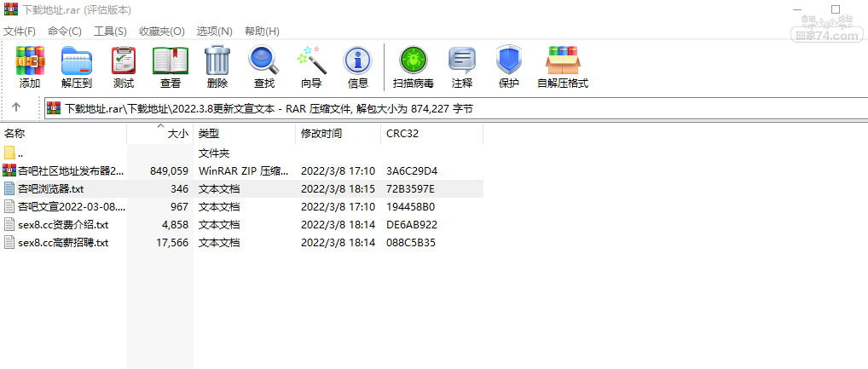Image resolution: width=868 pixels, height=369 pixels.
Task: Open the Options (选项) menu
Action: click(214, 31)
